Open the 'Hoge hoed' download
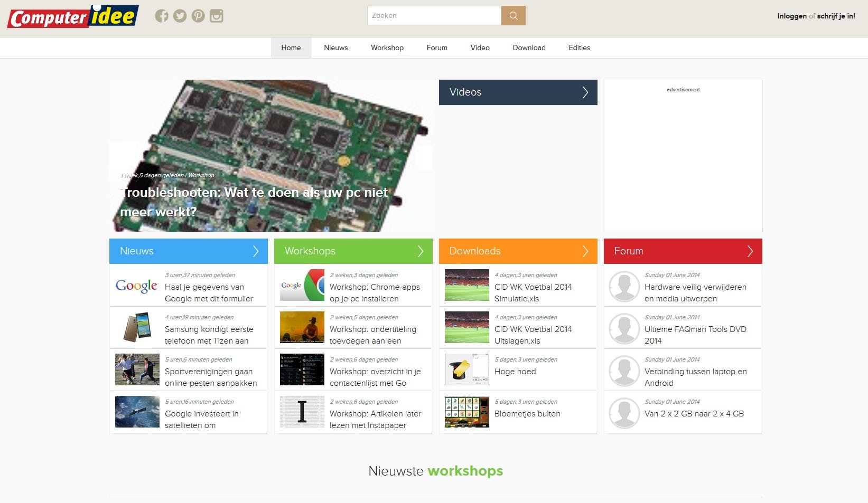868x503 pixels. [x=515, y=372]
